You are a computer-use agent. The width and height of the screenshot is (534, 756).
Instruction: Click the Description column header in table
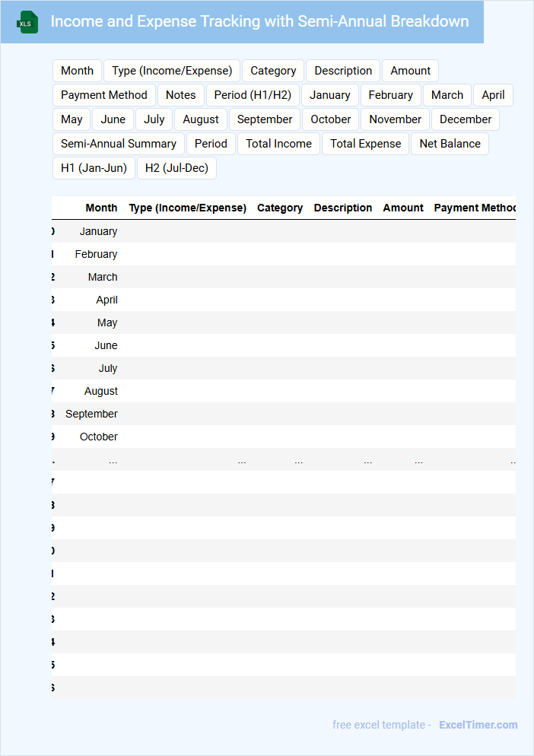(x=343, y=208)
